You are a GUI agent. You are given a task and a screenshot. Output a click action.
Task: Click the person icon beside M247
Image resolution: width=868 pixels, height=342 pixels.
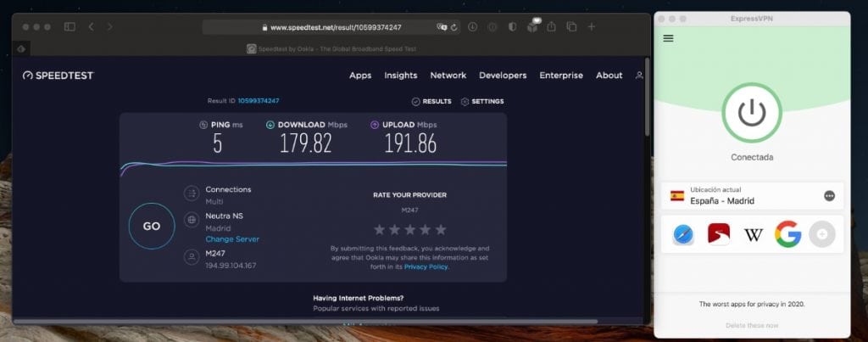click(192, 257)
